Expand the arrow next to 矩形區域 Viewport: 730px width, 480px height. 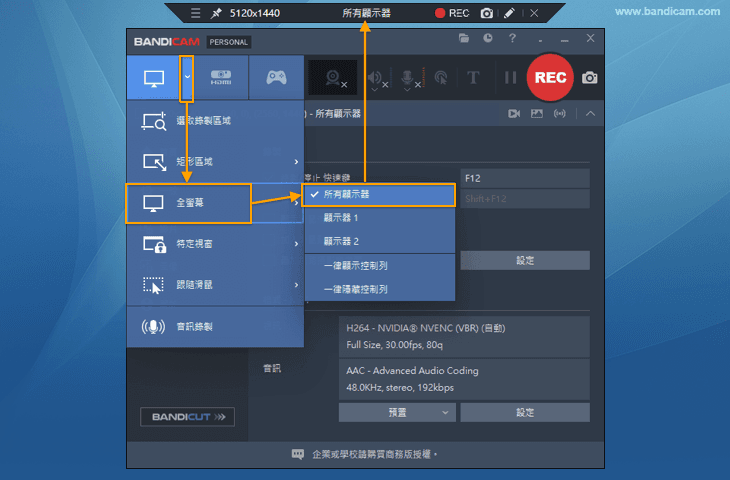pos(296,162)
